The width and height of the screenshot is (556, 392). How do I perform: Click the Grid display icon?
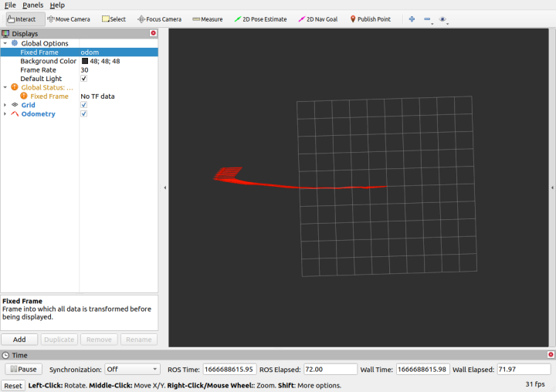tap(15, 105)
